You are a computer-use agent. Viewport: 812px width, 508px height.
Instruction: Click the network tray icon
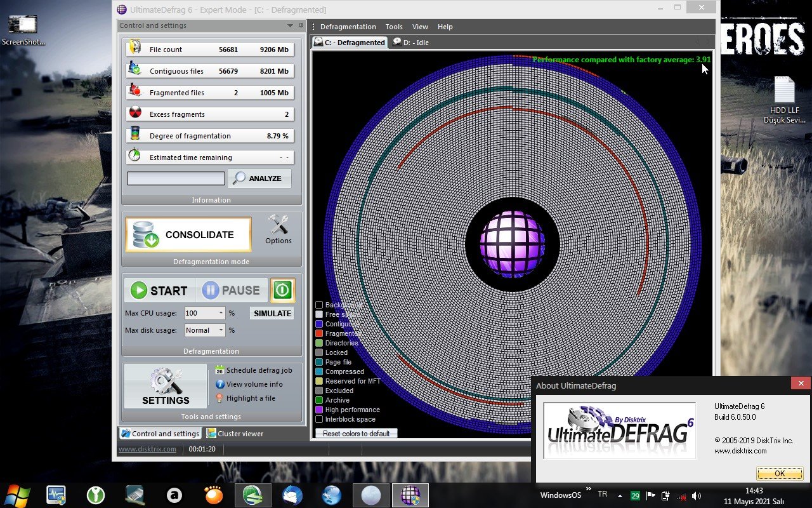[682, 496]
